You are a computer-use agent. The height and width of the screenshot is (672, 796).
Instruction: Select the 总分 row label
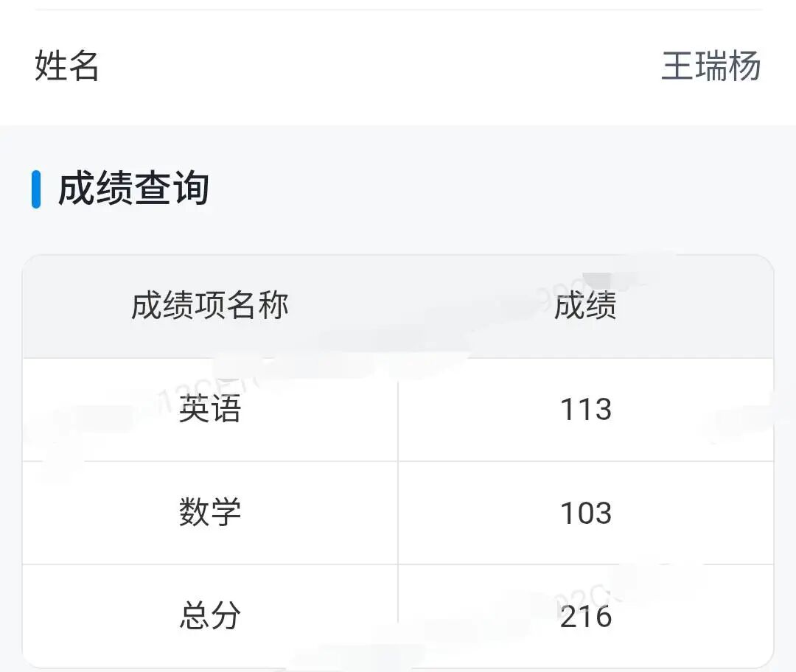[210, 616]
